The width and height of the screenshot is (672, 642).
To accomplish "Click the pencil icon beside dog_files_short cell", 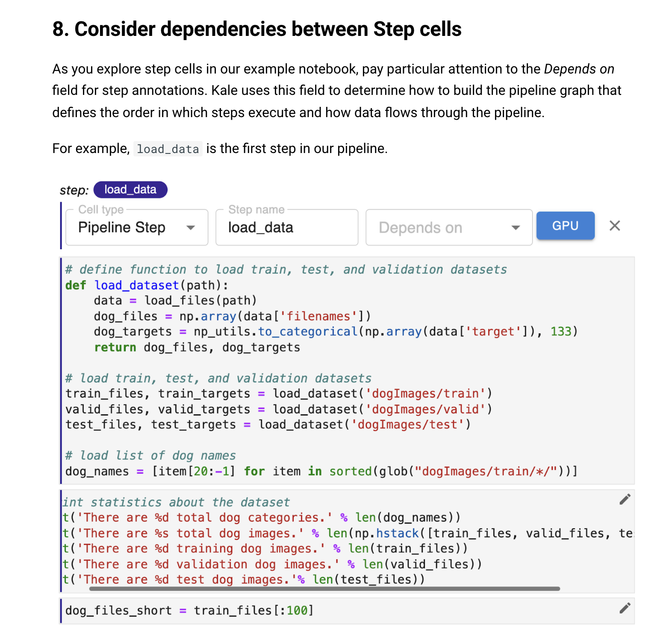I will 625,608.
